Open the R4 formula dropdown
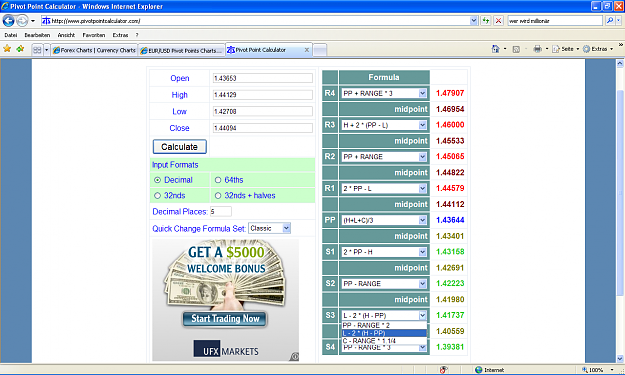 click(384, 93)
